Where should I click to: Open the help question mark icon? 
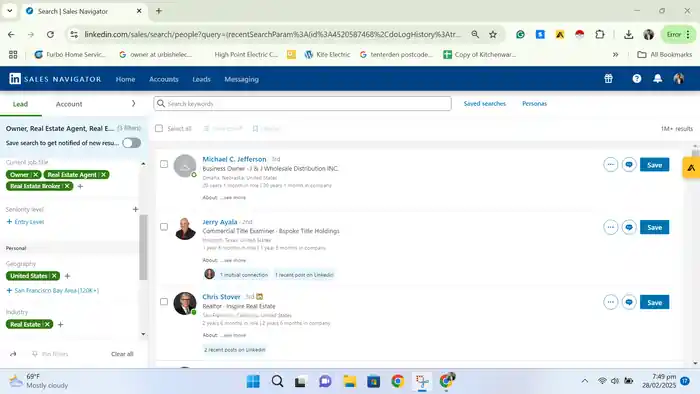(x=637, y=79)
